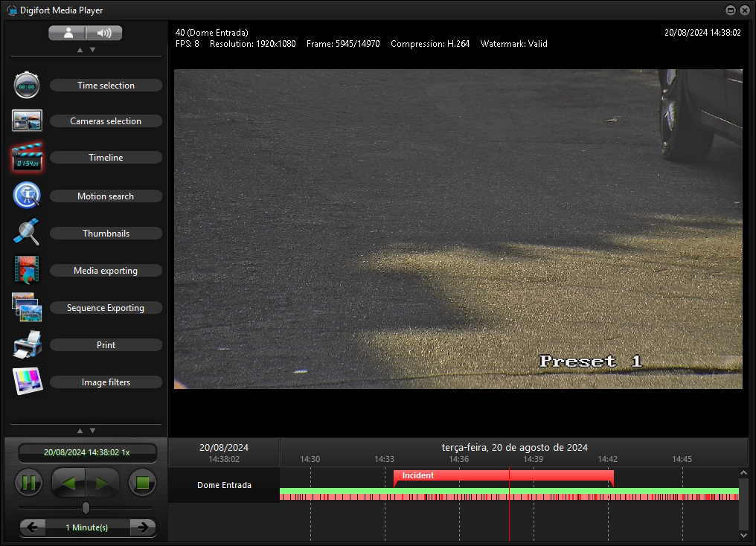Image resolution: width=756 pixels, height=546 pixels.
Task: Click the Image filters color bars icon
Action: click(28, 381)
